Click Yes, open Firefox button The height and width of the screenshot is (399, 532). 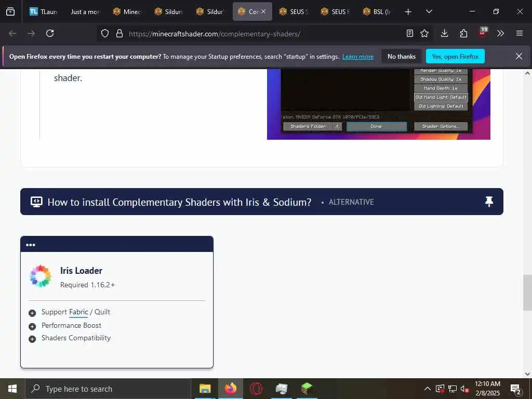coord(455,56)
